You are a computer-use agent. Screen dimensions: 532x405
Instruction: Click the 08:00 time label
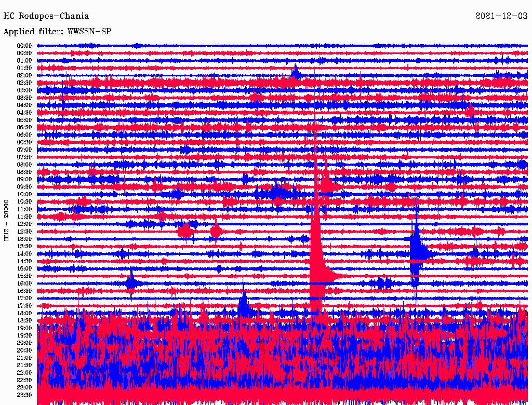24,165
